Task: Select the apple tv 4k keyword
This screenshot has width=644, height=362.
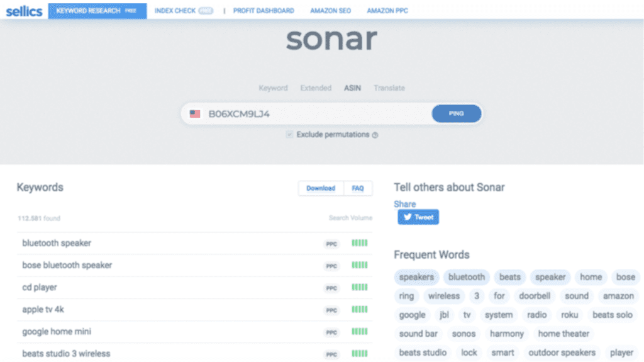Action: (x=43, y=309)
